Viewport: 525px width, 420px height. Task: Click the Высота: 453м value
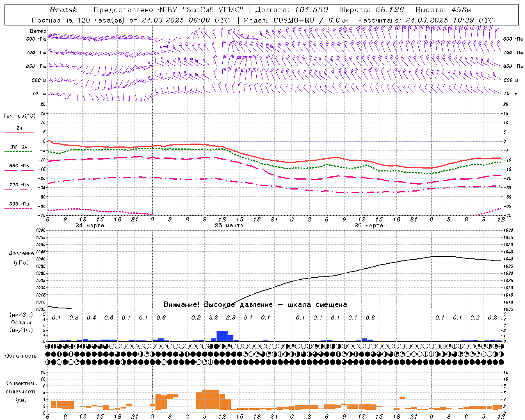443,10
